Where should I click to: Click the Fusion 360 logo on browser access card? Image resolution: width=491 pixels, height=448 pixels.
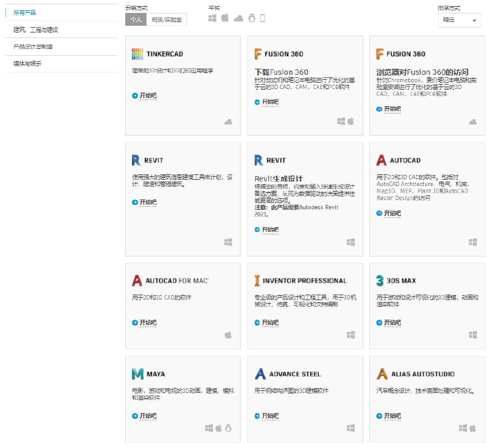tap(379, 54)
